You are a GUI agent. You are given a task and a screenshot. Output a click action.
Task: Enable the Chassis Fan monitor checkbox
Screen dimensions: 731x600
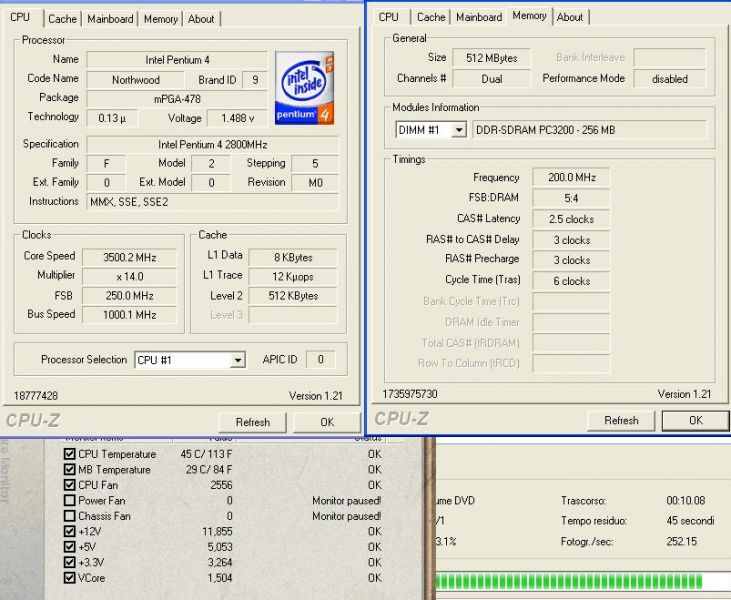[x=69, y=516]
